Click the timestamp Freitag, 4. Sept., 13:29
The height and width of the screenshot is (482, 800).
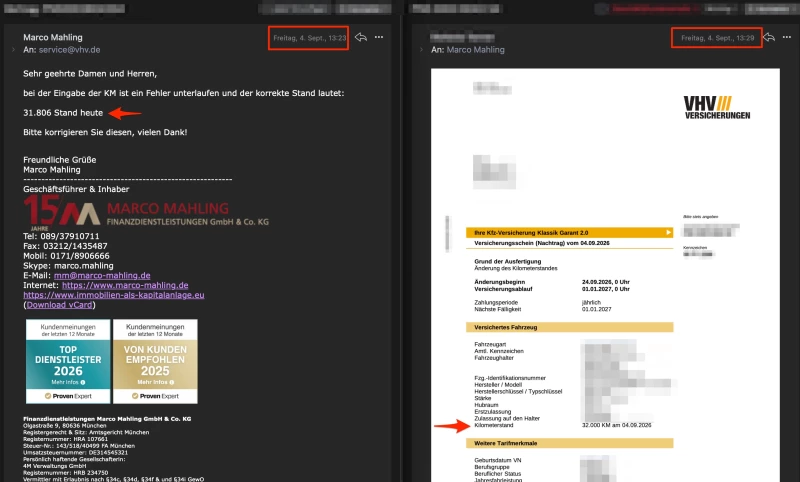pos(717,38)
